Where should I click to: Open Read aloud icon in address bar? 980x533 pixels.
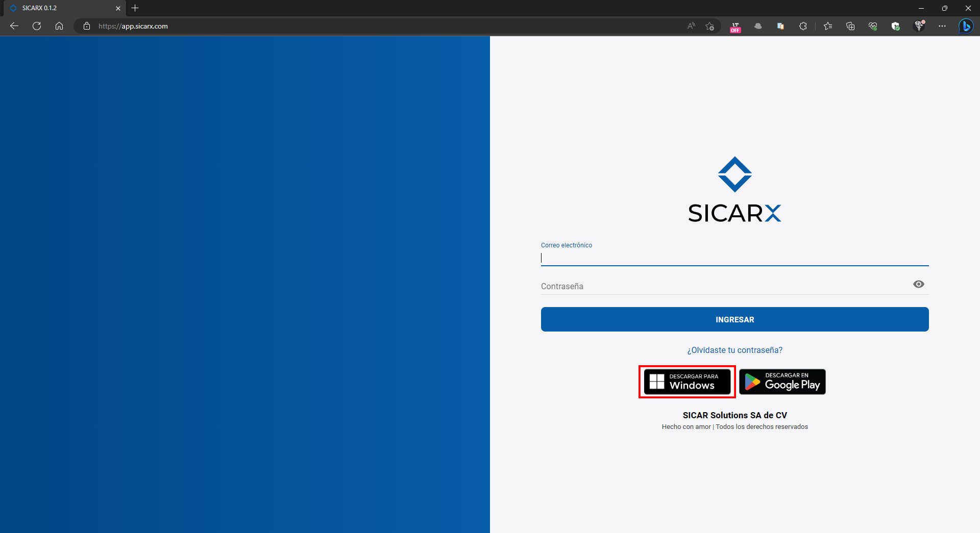(691, 26)
